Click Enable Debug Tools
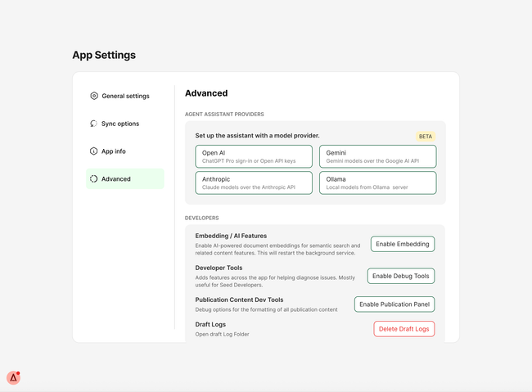Screen dimensions: 532x392 coord(400,276)
